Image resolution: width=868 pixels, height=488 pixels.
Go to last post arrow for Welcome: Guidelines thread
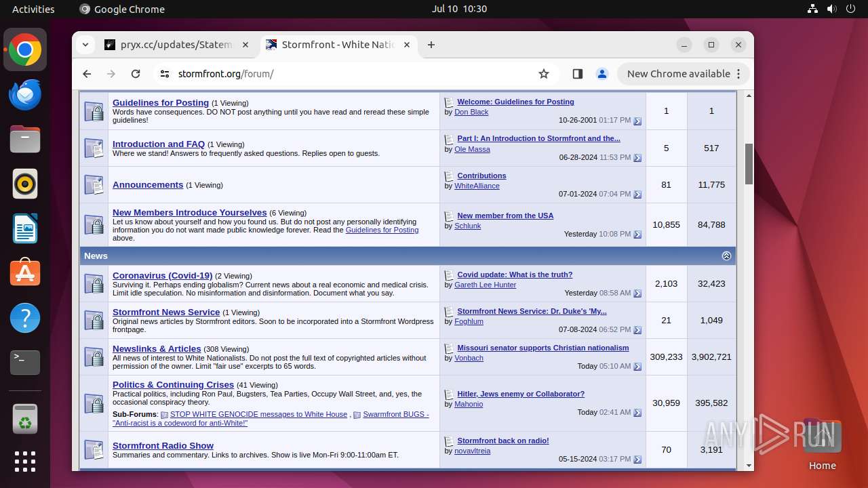[637, 121]
